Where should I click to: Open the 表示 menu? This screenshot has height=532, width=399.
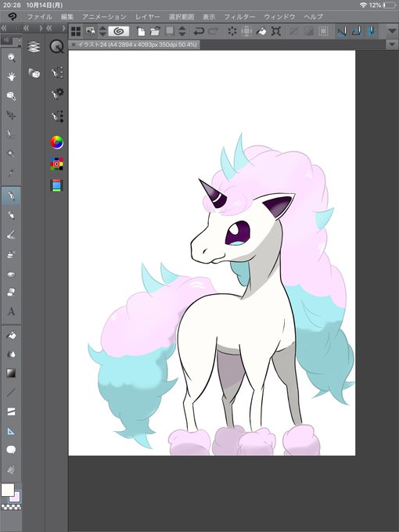209,16
